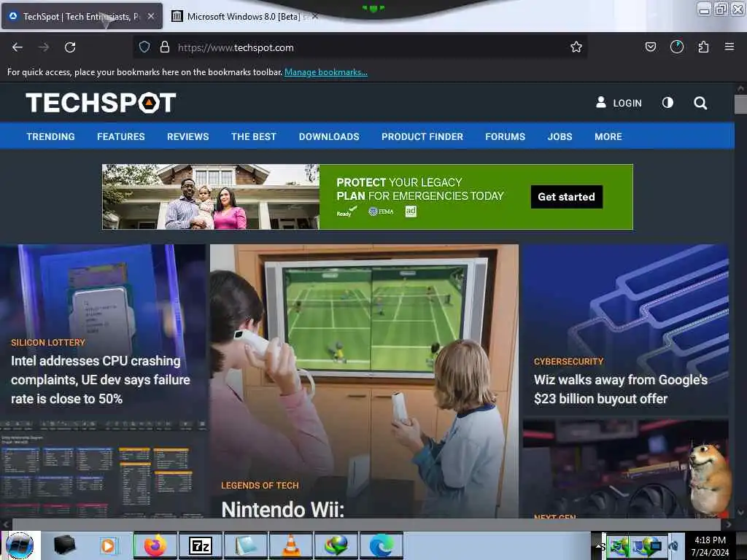The height and width of the screenshot is (560, 747).
Task: Click the URL address bar
Action: 360,47
